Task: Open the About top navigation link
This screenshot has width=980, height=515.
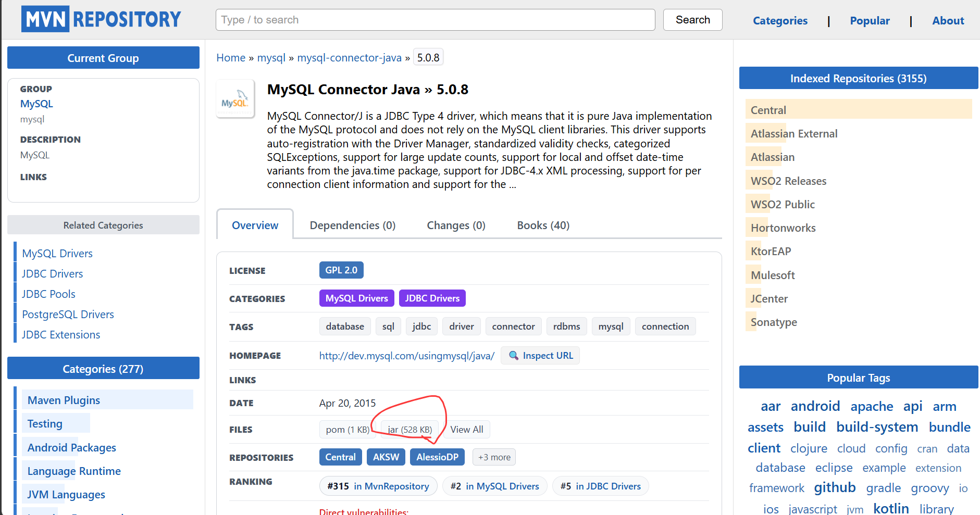Action: 948,21
